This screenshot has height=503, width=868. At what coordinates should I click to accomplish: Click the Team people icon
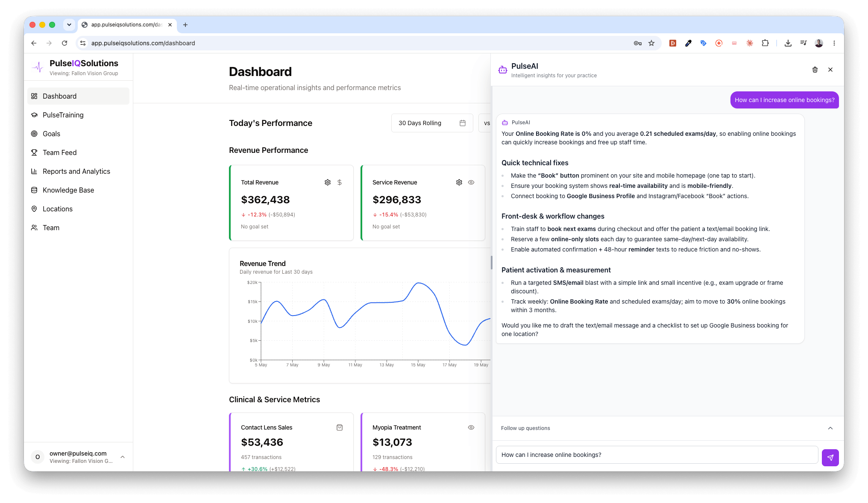click(x=34, y=228)
